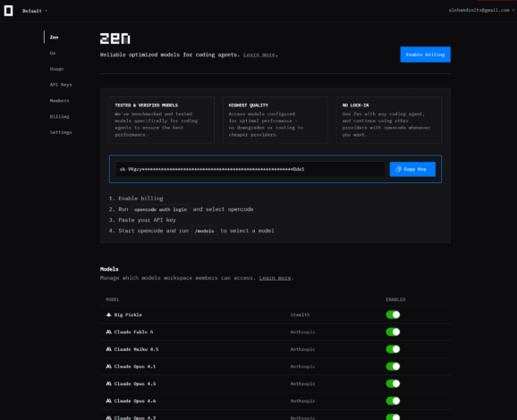
Task: Click the Enable billing button
Action: coord(426,55)
